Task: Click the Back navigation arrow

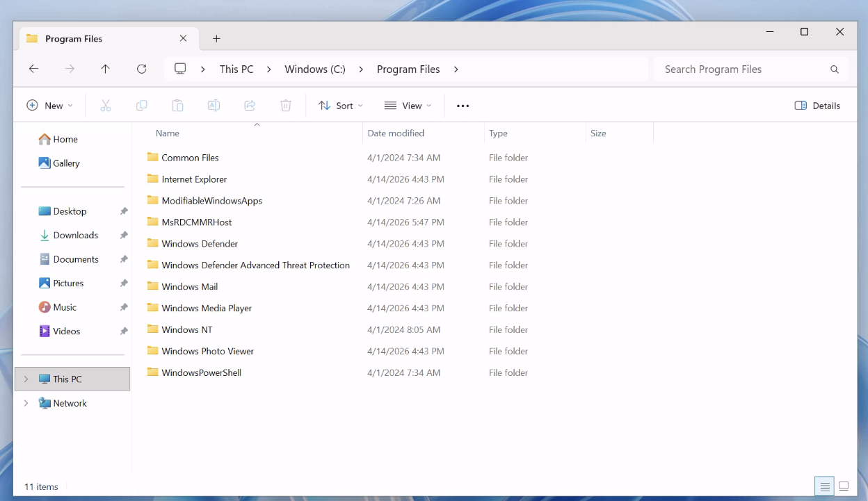Action: point(33,69)
